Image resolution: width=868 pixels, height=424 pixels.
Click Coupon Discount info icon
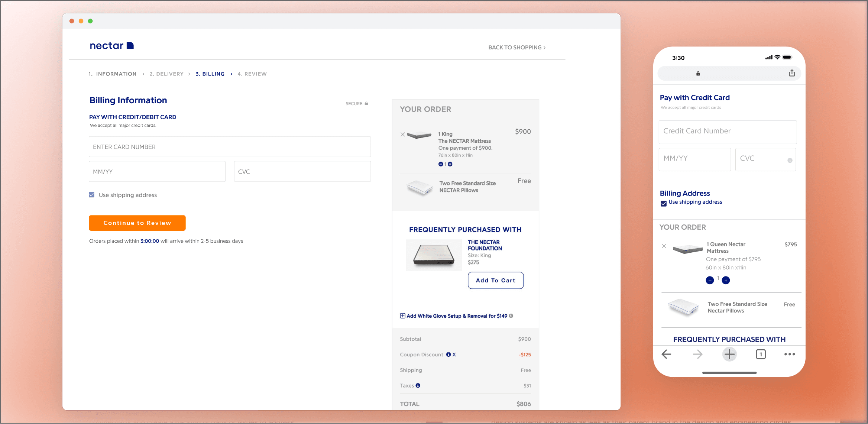click(448, 355)
